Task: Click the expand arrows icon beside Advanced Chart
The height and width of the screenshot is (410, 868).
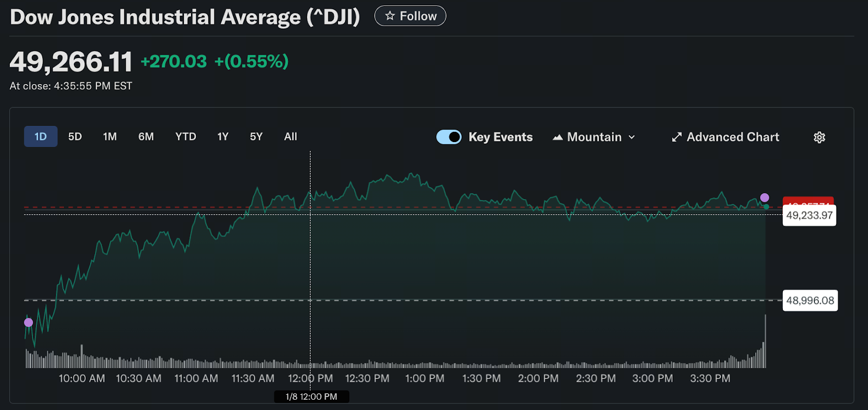Action: click(676, 137)
